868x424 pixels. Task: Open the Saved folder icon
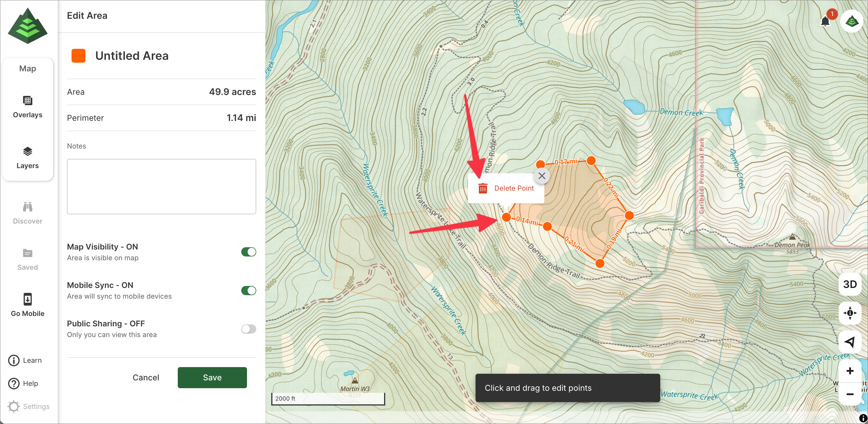pos(28,253)
